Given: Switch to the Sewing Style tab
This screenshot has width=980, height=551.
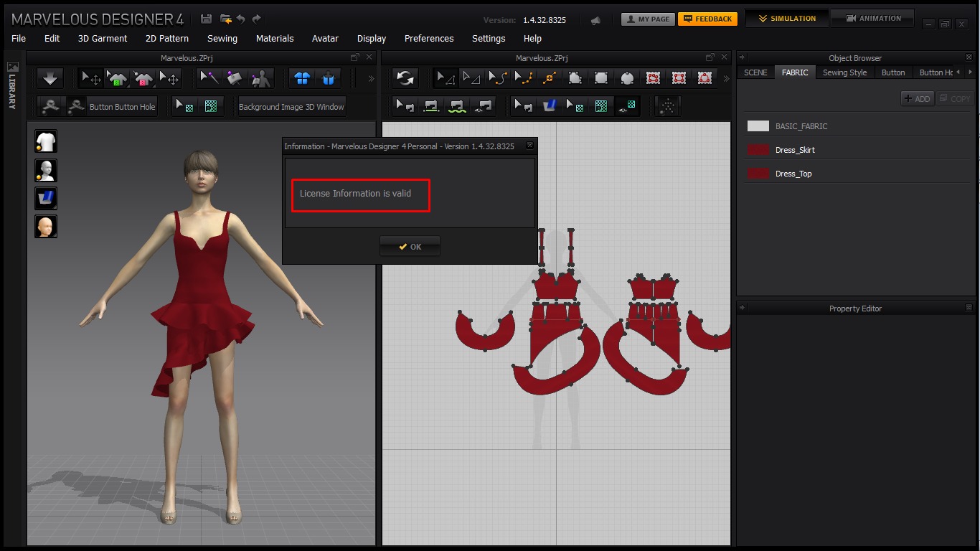Looking at the screenshot, I should [x=844, y=72].
